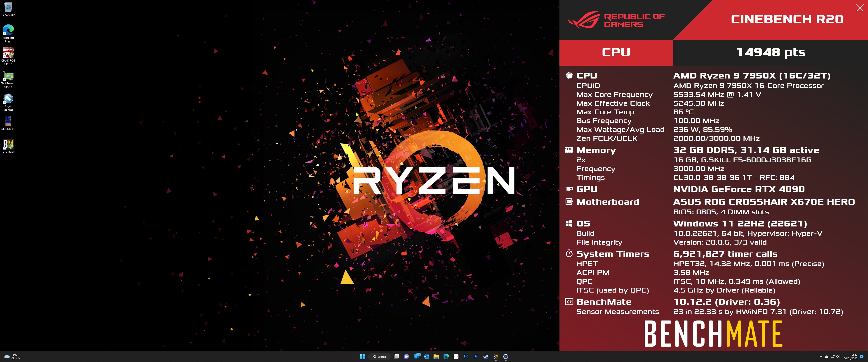
Task: Open the Recycle Bin desktop icon
Action: coord(8,10)
